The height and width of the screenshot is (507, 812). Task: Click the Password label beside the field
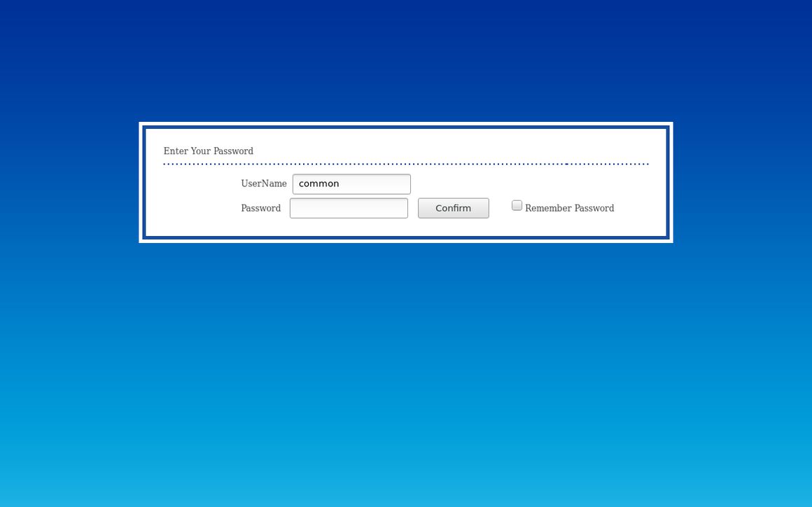(260, 208)
